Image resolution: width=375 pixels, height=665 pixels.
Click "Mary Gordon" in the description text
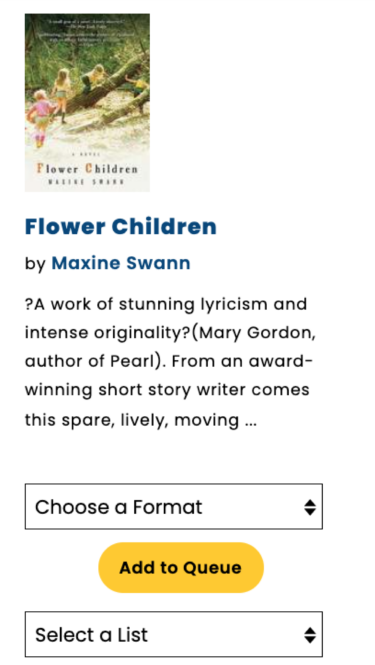tap(257, 333)
